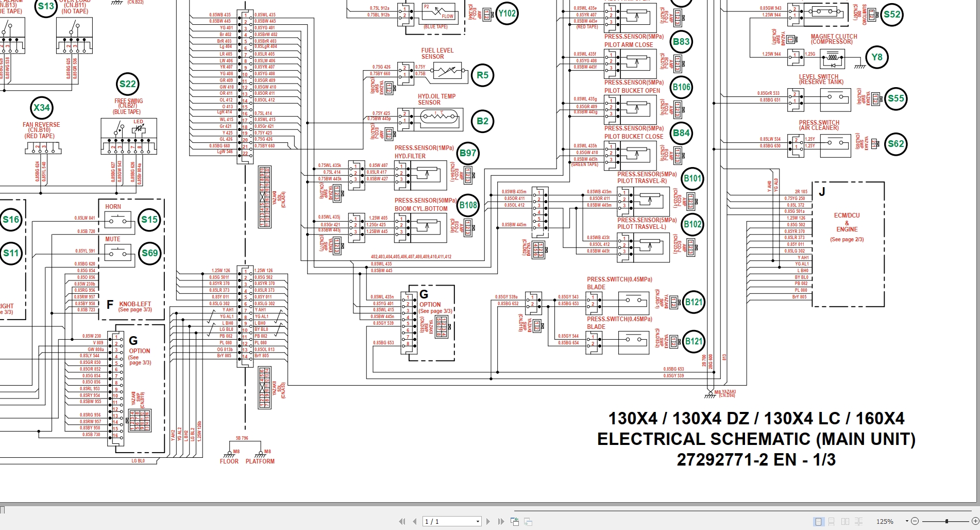Go to the first page
This screenshot has height=530, width=980.
click(403, 521)
